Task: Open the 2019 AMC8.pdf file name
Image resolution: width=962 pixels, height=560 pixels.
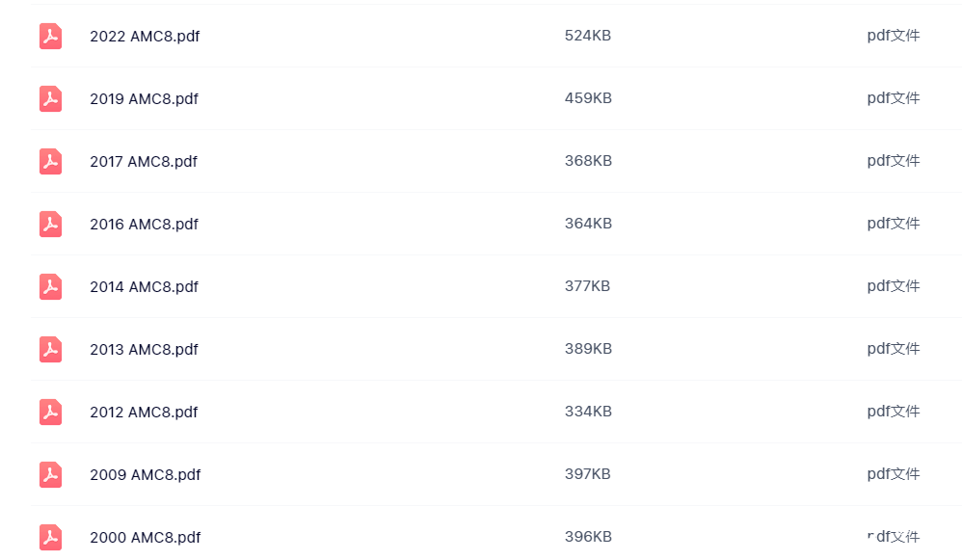Action: [x=145, y=98]
